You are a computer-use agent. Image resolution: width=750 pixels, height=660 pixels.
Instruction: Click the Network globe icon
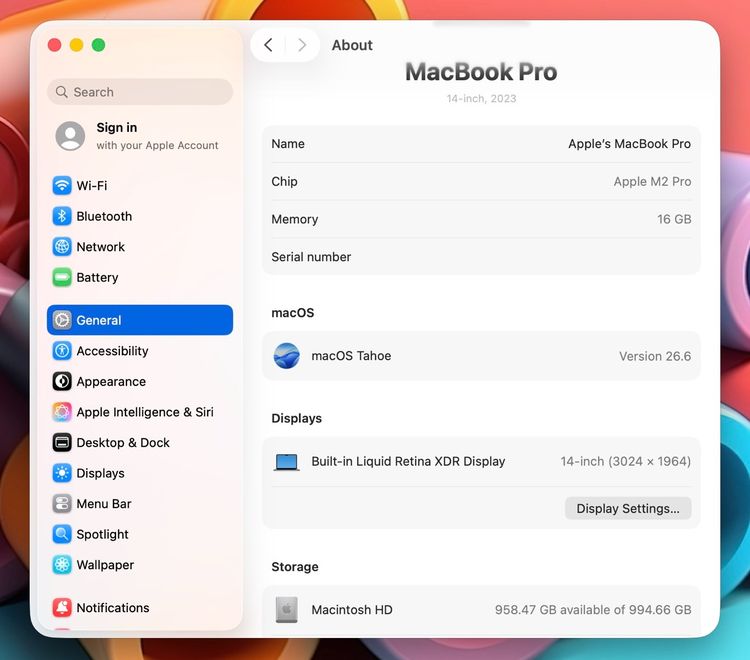tap(62, 247)
